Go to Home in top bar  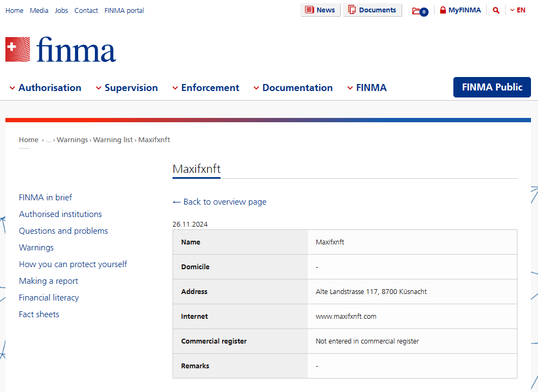[15, 11]
